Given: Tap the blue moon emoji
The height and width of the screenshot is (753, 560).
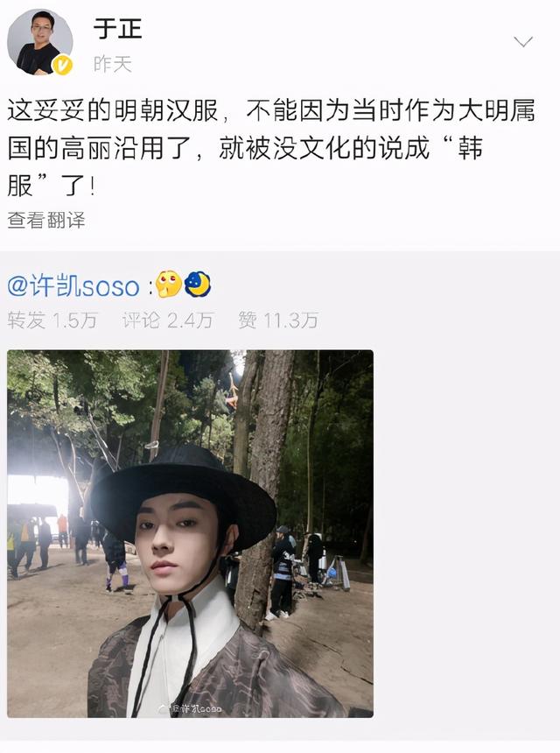Looking at the screenshot, I should click(x=197, y=285).
